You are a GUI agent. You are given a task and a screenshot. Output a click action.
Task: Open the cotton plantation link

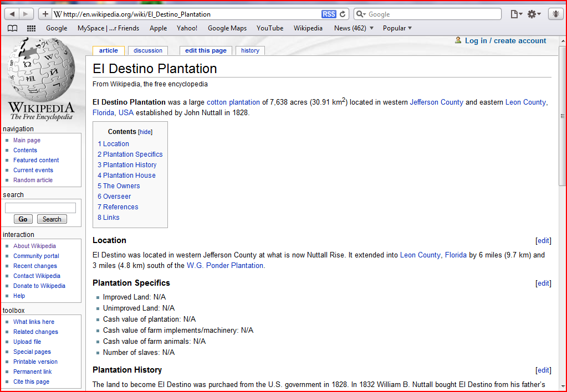coord(233,102)
